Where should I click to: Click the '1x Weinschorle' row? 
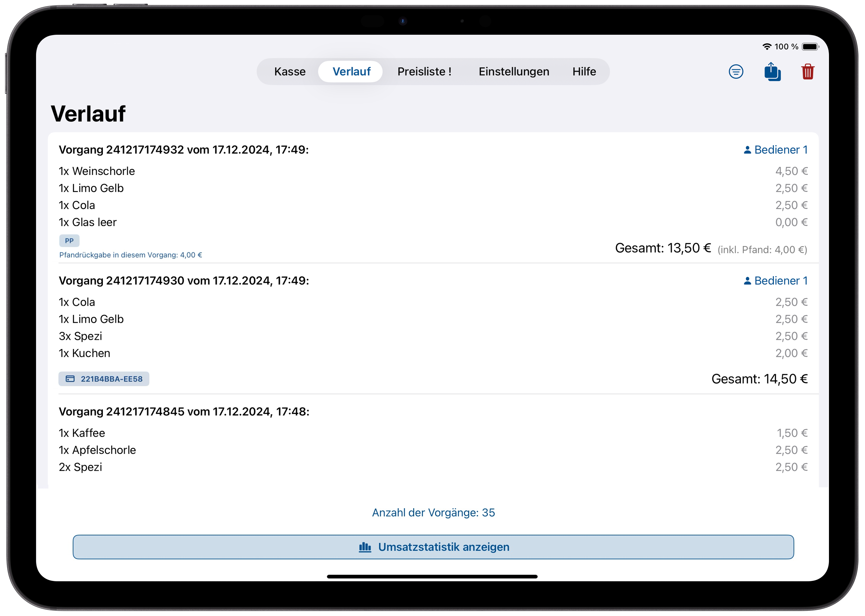433,171
